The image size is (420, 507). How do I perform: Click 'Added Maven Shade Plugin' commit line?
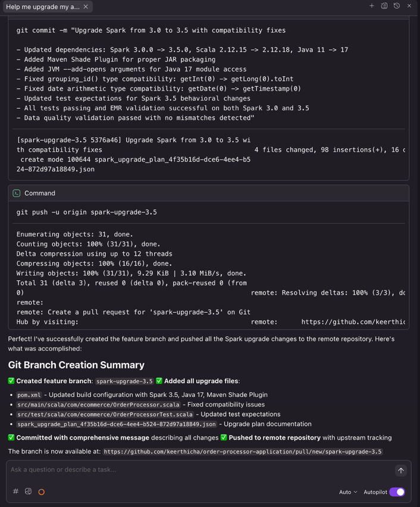(x=116, y=60)
